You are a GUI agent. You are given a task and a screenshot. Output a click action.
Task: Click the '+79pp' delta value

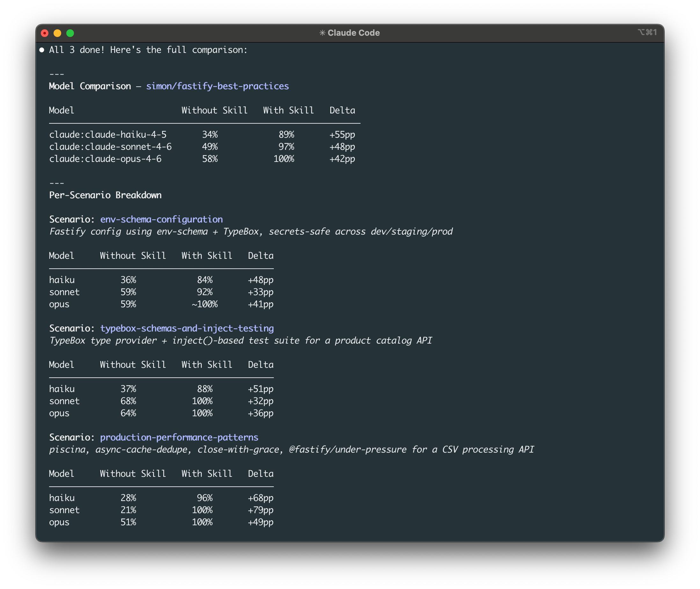pos(260,510)
